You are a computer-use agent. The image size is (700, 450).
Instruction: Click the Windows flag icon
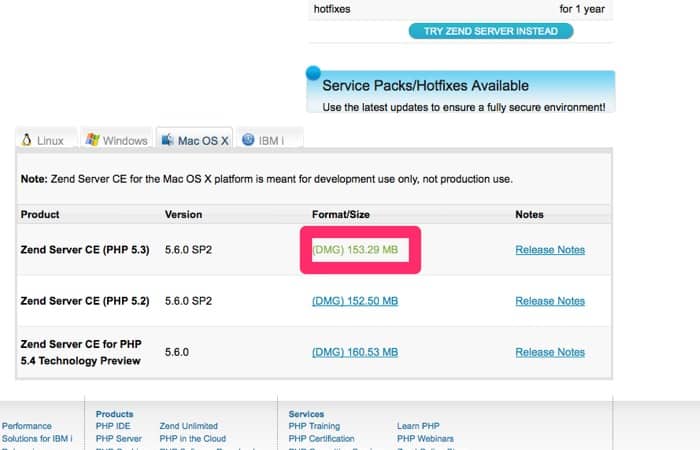pos(92,139)
